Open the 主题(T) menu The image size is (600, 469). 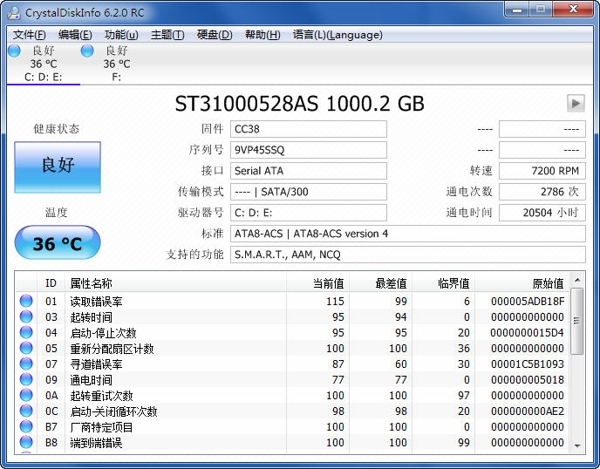point(167,35)
